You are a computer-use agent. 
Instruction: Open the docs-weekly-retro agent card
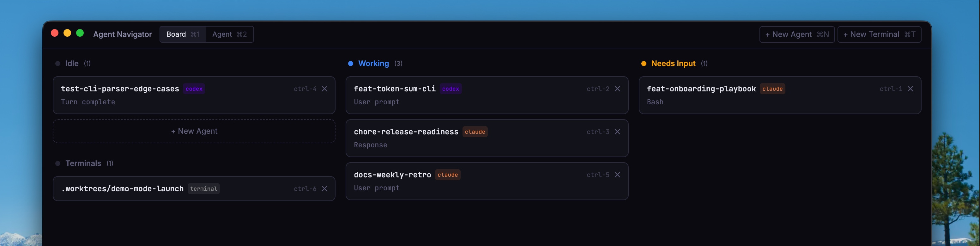487,181
